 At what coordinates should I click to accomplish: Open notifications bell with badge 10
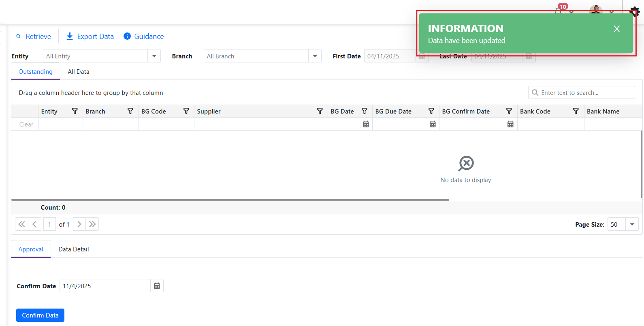(559, 11)
